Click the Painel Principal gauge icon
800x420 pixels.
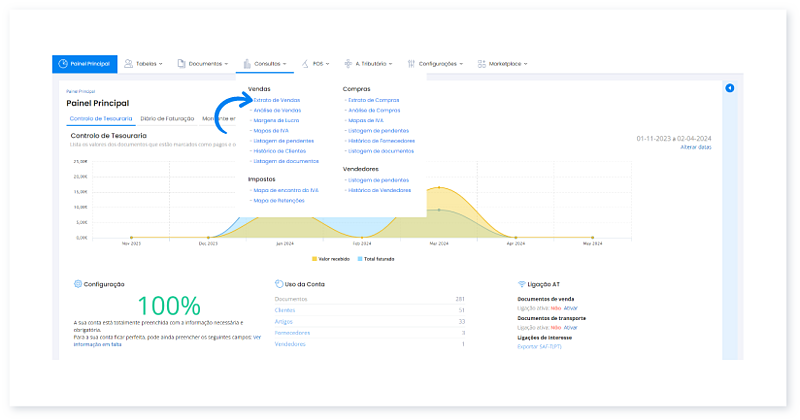62,64
